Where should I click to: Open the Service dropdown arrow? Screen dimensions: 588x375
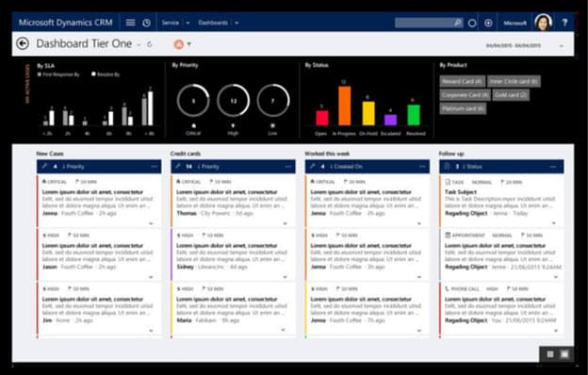click(x=188, y=23)
